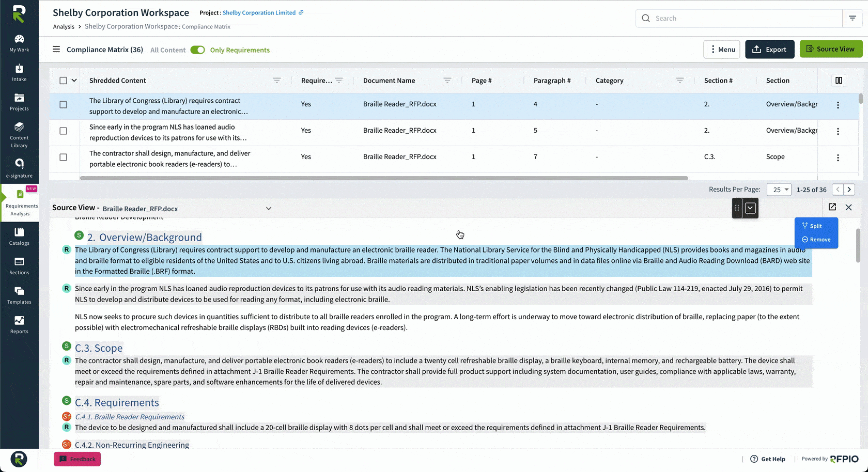Filter the Requirement column
This screenshot has height=472, width=868.
(x=339, y=81)
